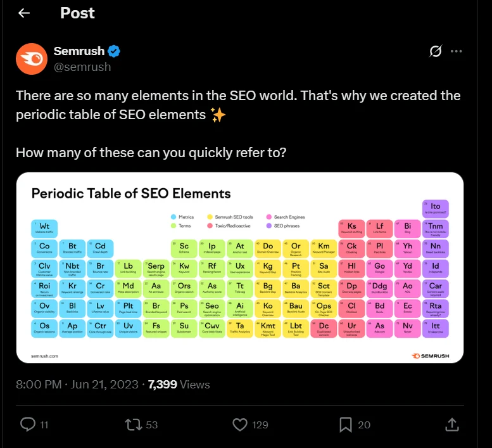Open the Semrush profile avatar

[31, 59]
